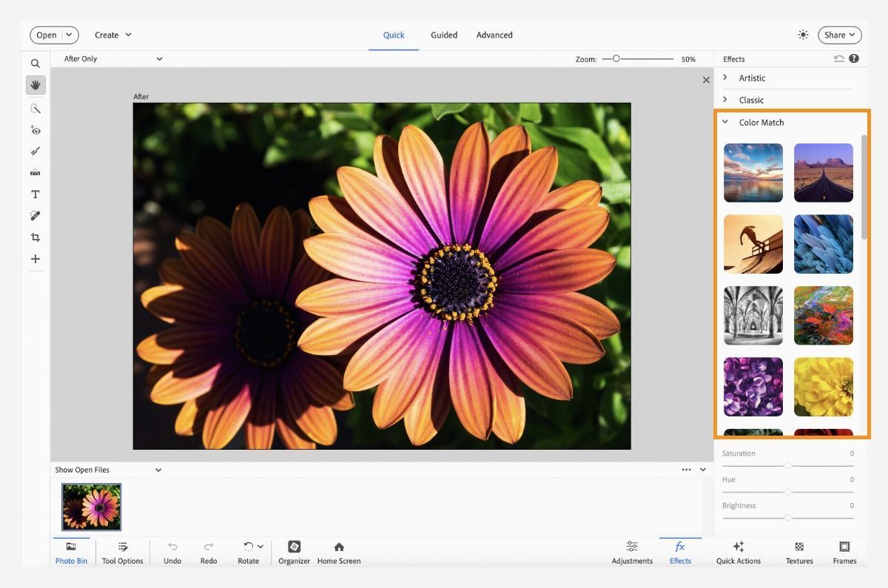This screenshot has height=588, width=888.
Task: Select the Hand tool
Action: (x=36, y=85)
